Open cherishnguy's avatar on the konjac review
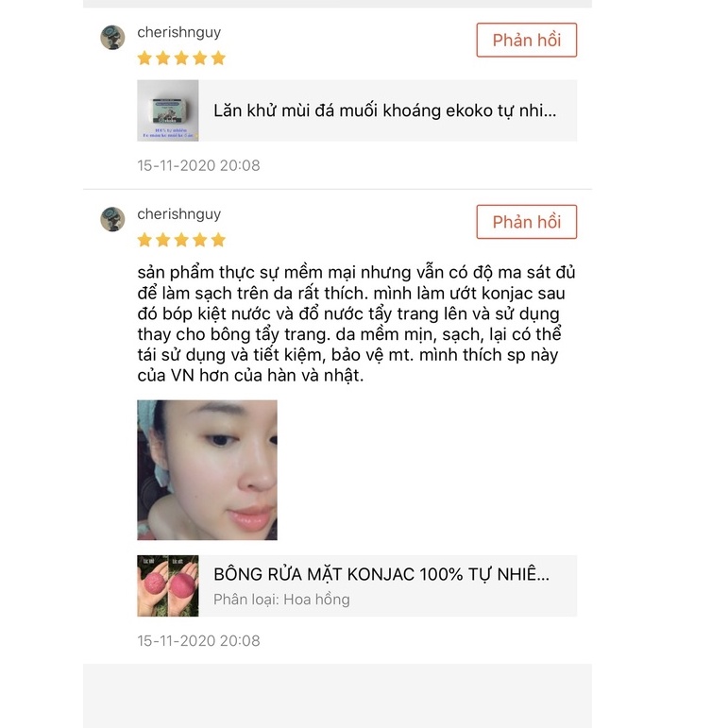The height and width of the screenshot is (728, 728). (x=112, y=219)
